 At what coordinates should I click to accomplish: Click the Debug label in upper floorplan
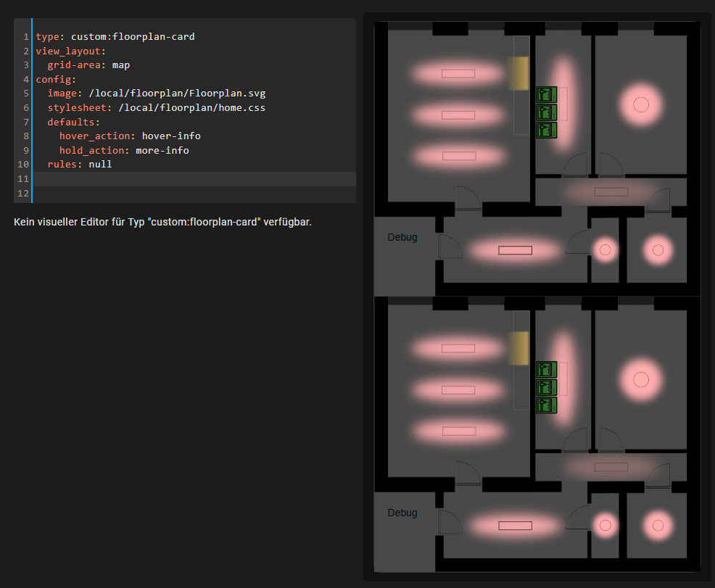402,238
